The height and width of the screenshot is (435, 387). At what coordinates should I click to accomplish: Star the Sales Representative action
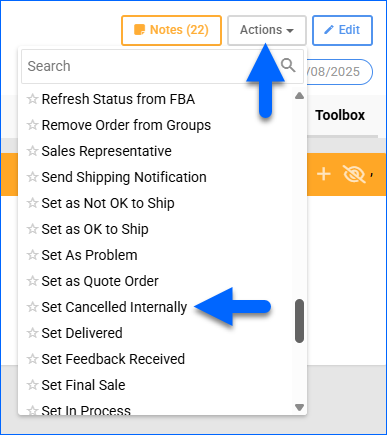pos(32,151)
